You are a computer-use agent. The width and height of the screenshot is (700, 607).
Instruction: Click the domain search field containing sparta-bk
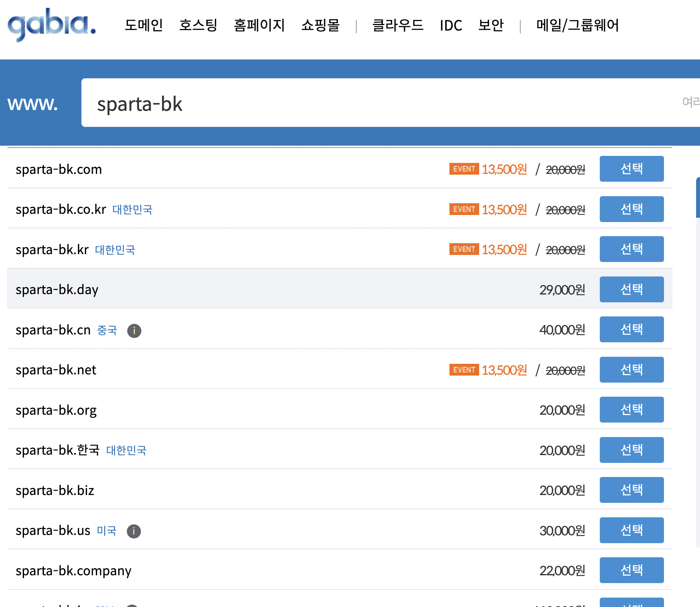click(x=391, y=103)
